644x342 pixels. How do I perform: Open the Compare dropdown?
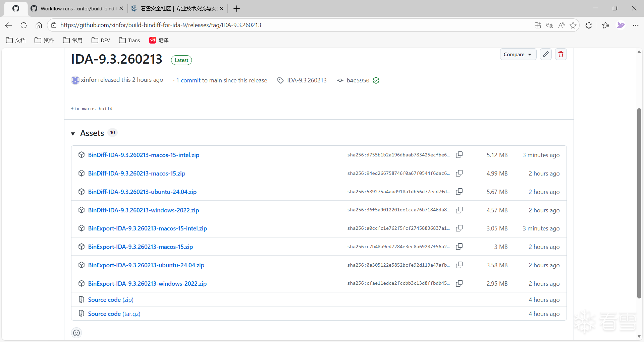518,54
